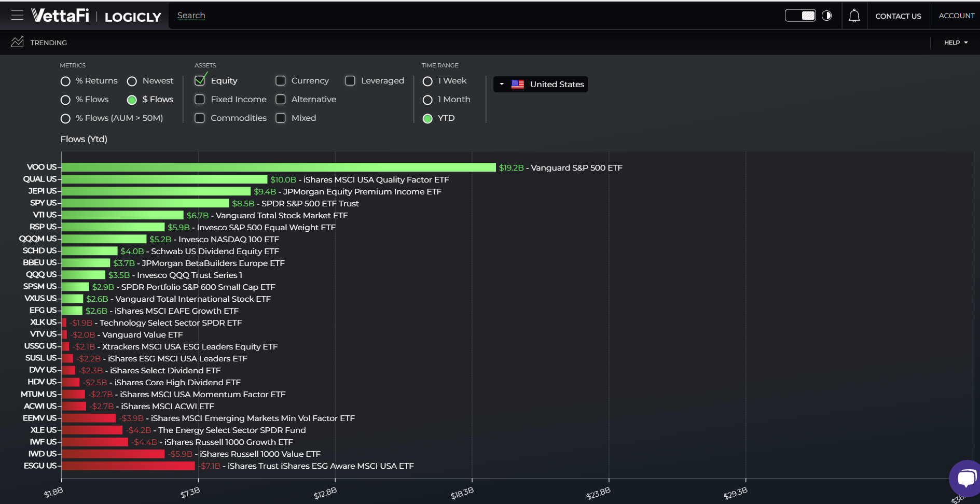
Task: Check the Currency asset box
Action: (281, 80)
